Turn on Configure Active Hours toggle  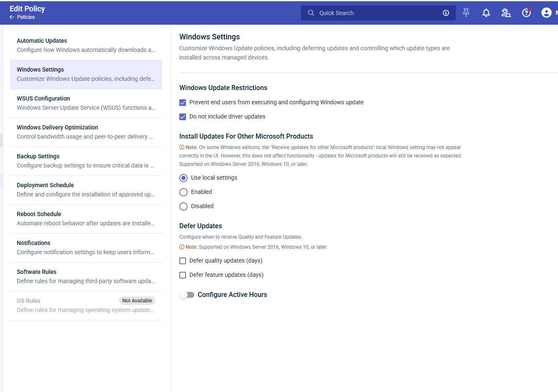point(187,295)
